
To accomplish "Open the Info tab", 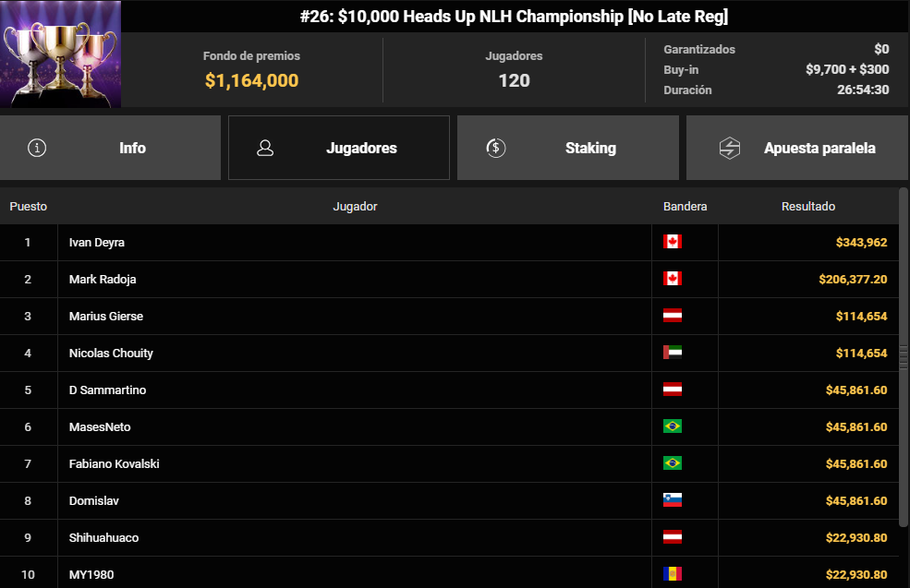I will click(110, 148).
